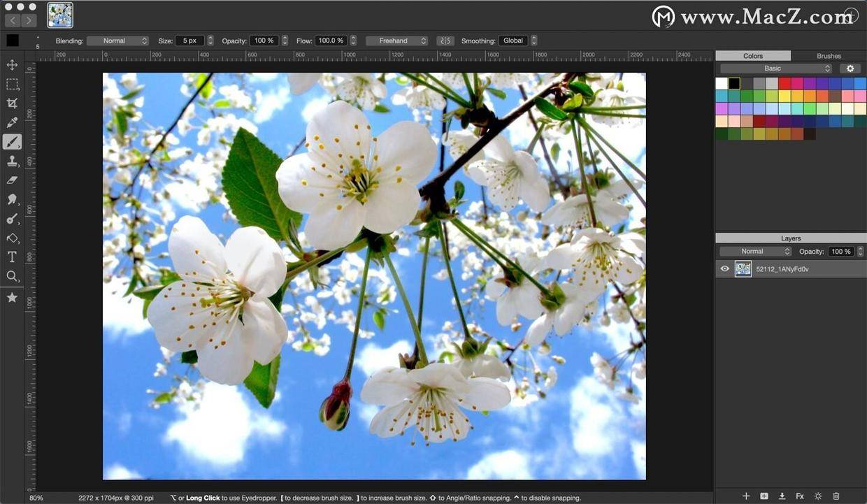Select the Crop tool
Screen dimensions: 867x504
click(x=12, y=103)
